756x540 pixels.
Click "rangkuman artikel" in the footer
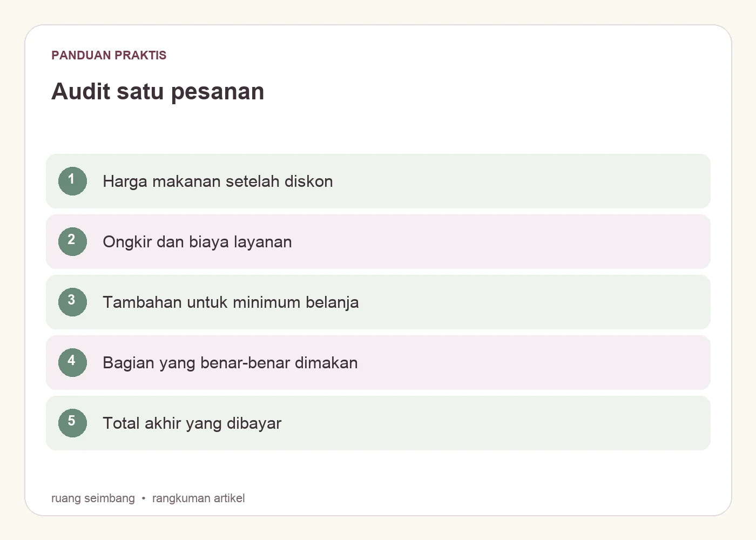click(x=198, y=498)
